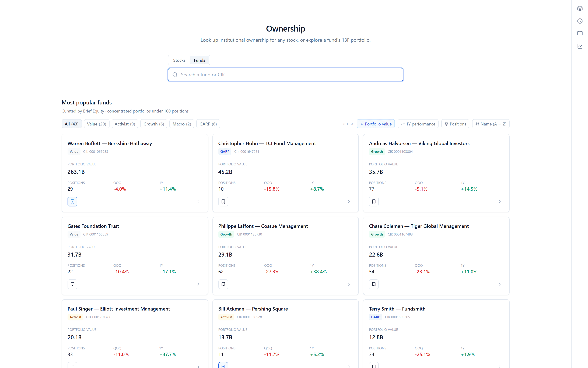The image size is (588, 368).
Task: Click the Growth tag on Viking Global card
Action: pyautogui.click(x=377, y=152)
